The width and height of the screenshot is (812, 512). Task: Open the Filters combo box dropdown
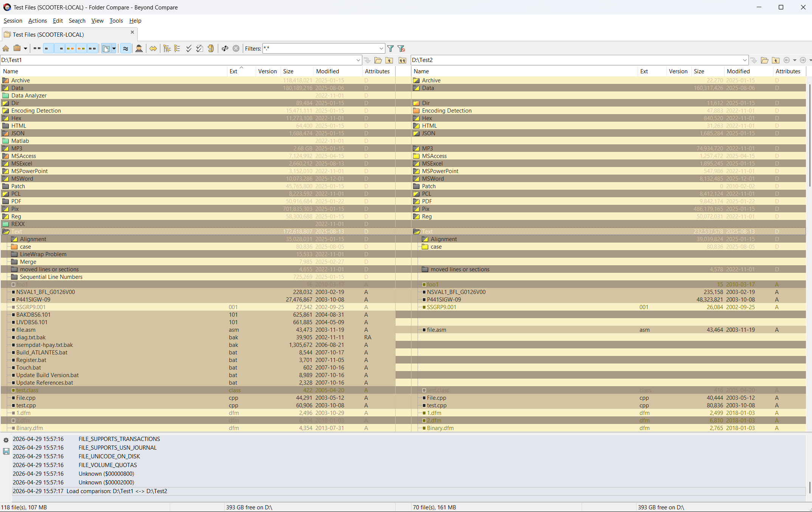381,48
